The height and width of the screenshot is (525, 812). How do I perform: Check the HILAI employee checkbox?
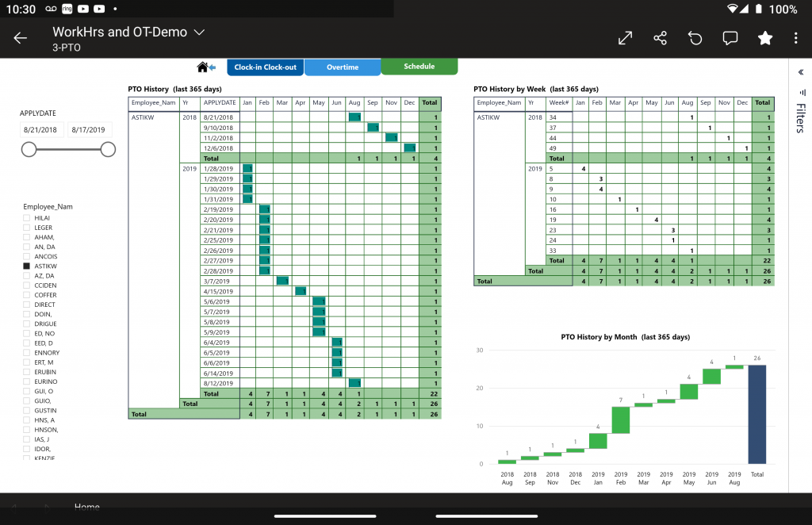27,218
